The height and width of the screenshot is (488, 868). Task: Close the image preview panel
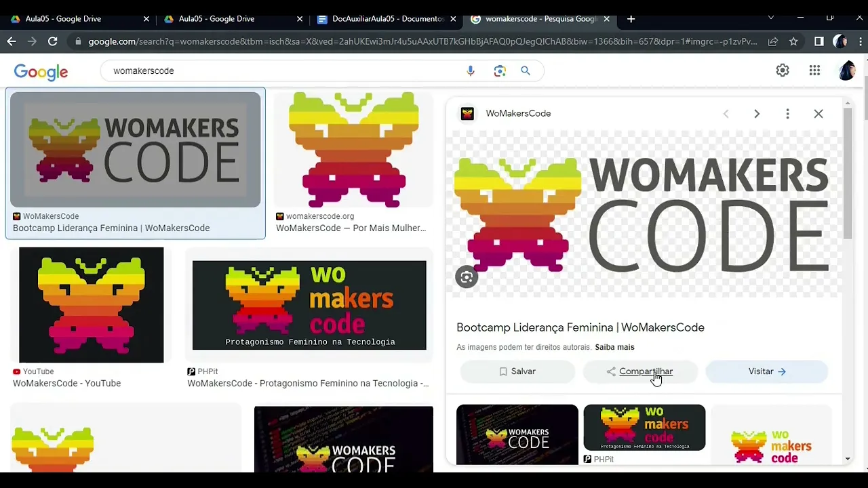pos(818,114)
